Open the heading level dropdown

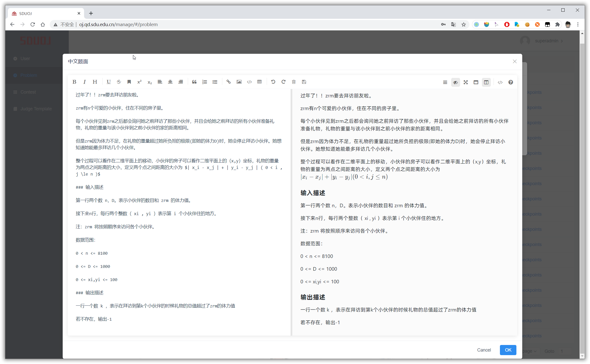coord(95,82)
